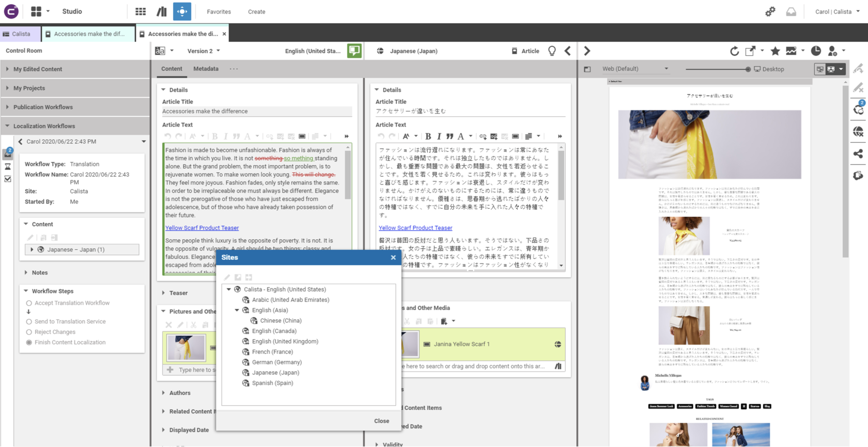Open the Version 2 dropdown
Viewport: 868px width, 447px height.
click(x=204, y=51)
